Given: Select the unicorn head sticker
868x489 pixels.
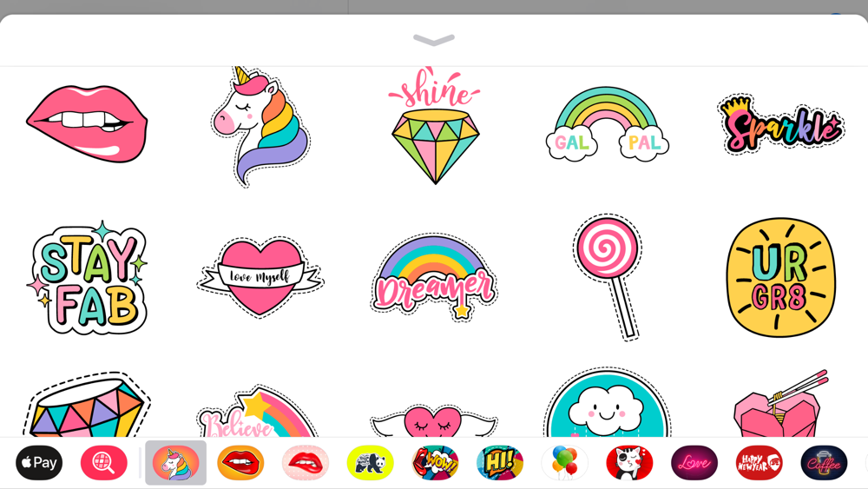Looking at the screenshot, I should [260, 127].
